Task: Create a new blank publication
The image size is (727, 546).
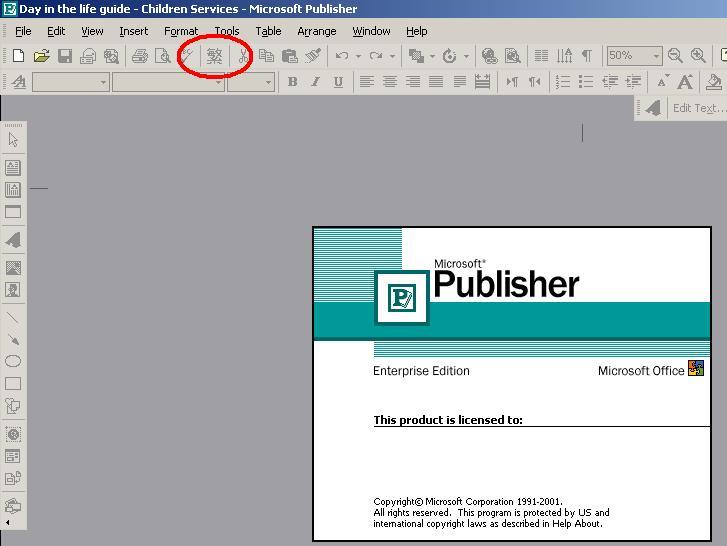Action: (18, 56)
